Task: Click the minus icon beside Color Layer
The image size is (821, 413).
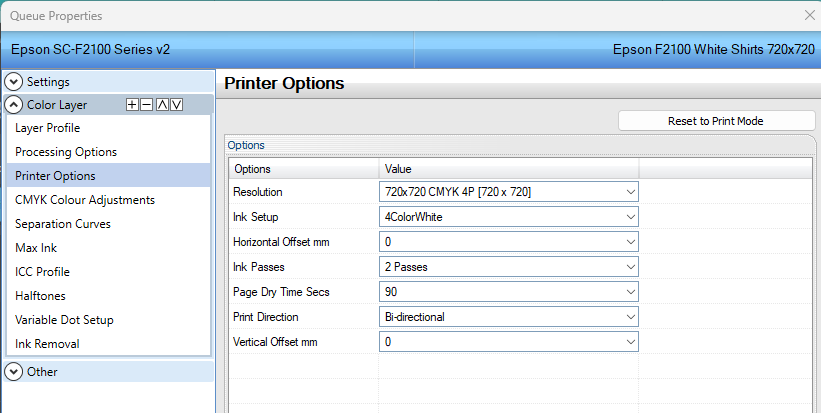Action: [x=147, y=105]
